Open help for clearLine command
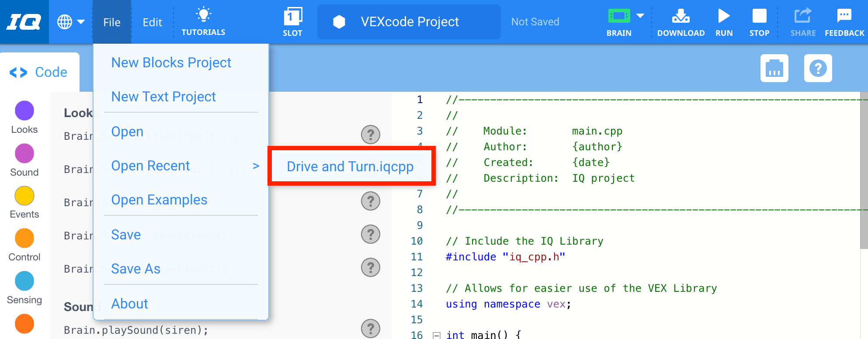This screenshot has width=868, height=339. tap(371, 267)
